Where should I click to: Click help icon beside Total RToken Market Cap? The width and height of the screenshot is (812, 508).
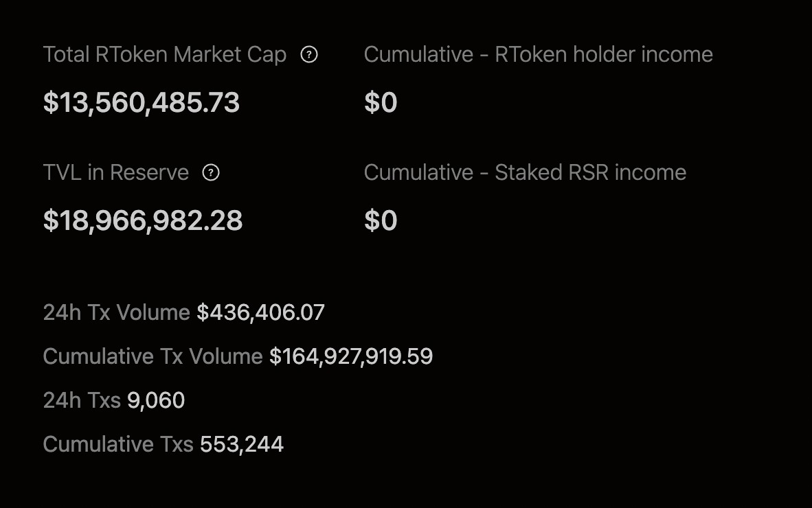[x=309, y=54]
